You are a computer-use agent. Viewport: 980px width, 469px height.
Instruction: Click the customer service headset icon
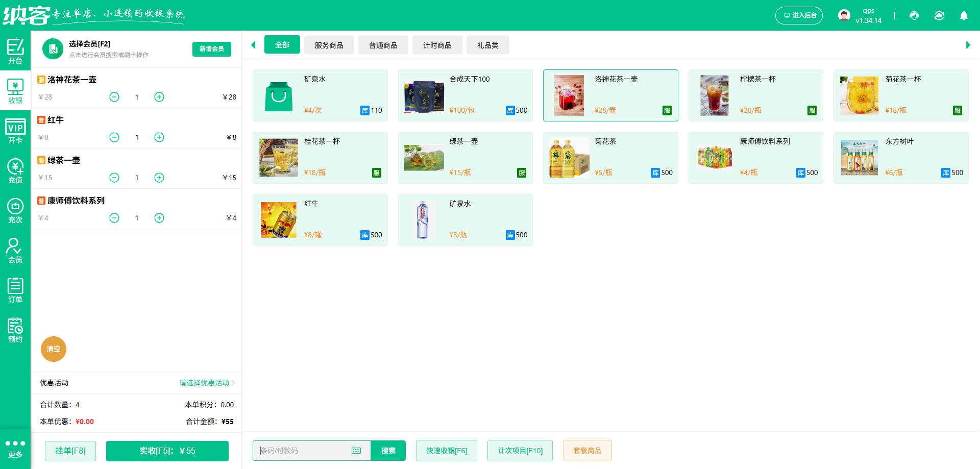click(x=914, y=15)
